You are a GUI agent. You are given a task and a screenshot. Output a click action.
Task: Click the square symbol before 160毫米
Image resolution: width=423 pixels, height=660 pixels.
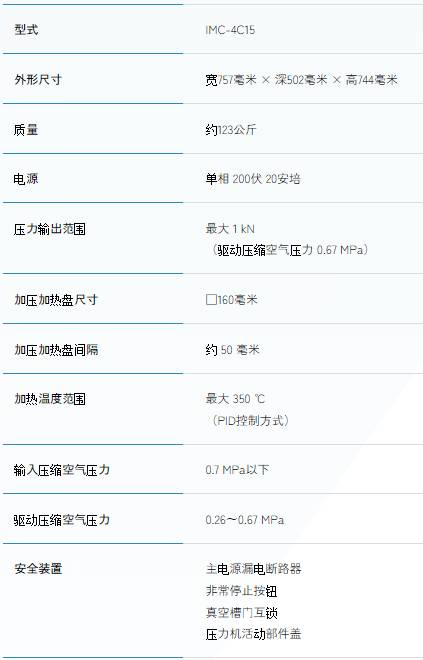click(x=211, y=299)
